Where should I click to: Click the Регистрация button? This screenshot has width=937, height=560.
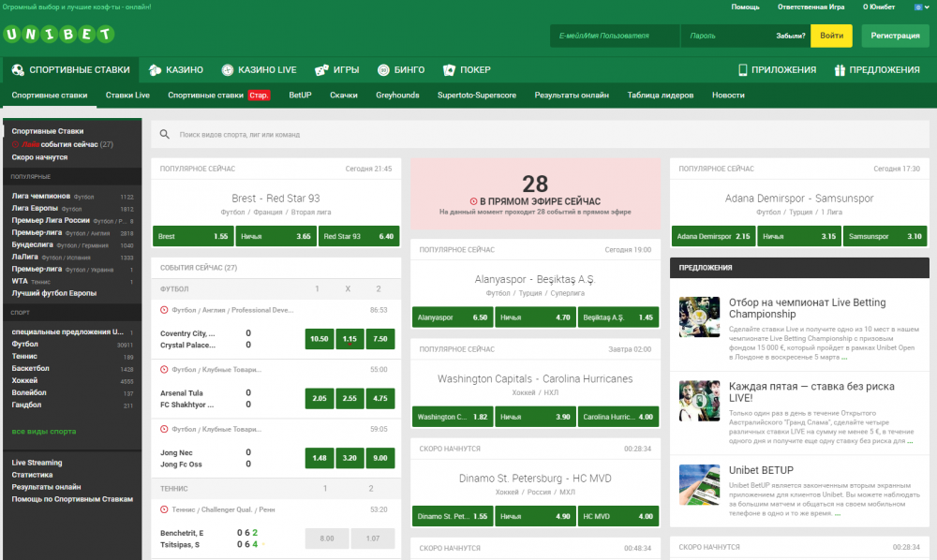tap(895, 36)
